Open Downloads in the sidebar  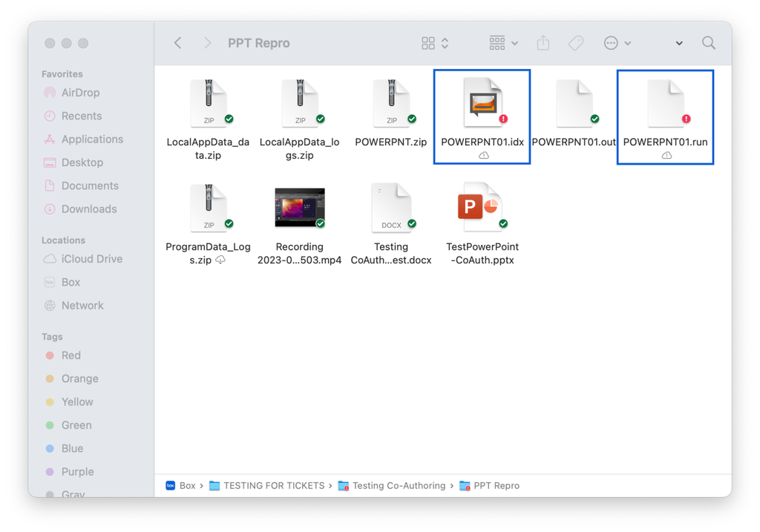coord(88,209)
